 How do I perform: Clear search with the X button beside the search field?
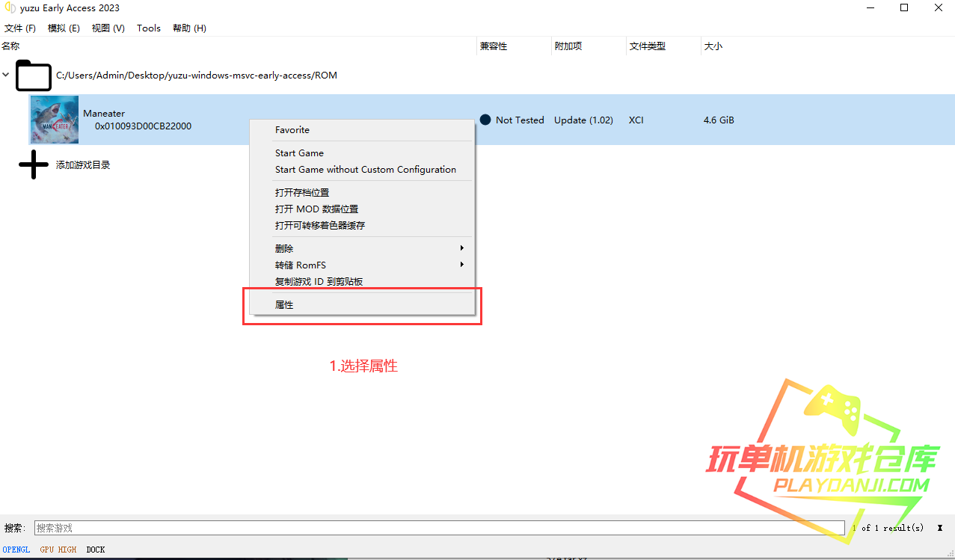(x=939, y=528)
